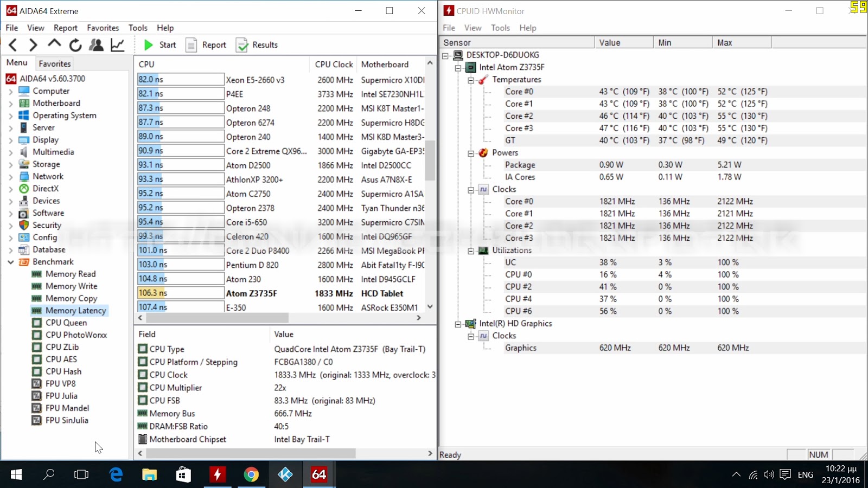
Task: Open AIDA64 Tools menu
Action: point(138,28)
